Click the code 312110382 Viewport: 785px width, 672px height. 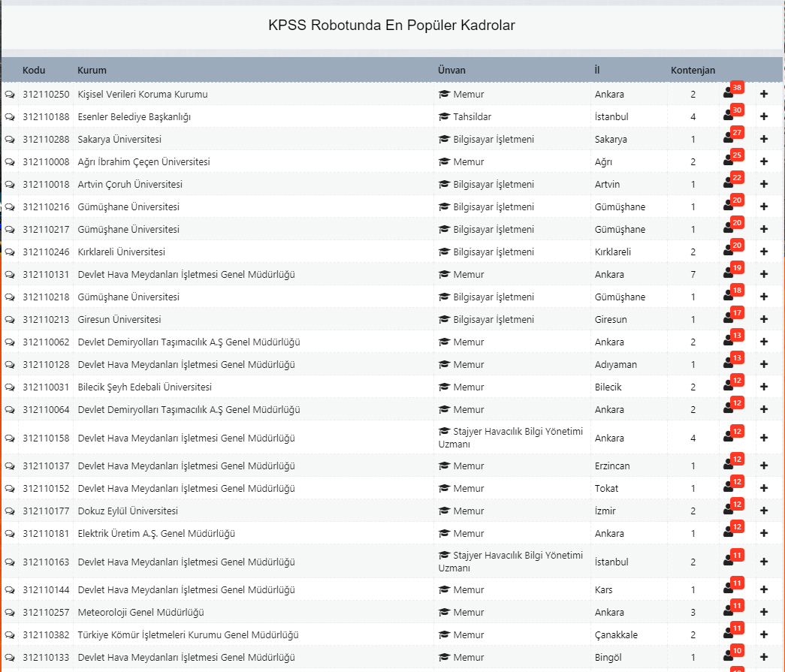point(46,634)
